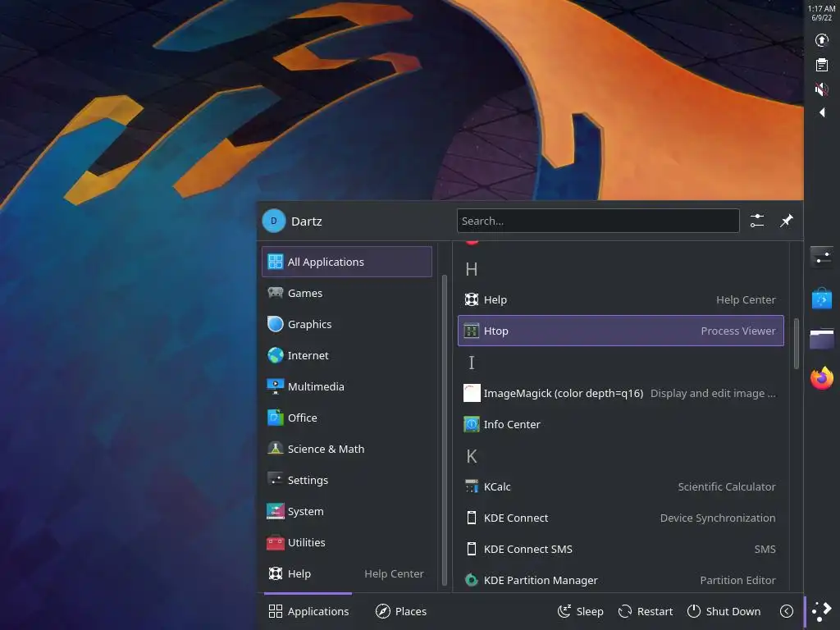
Task: Launch Info Center
Action: pyautogui.click(x=620, y=424)
